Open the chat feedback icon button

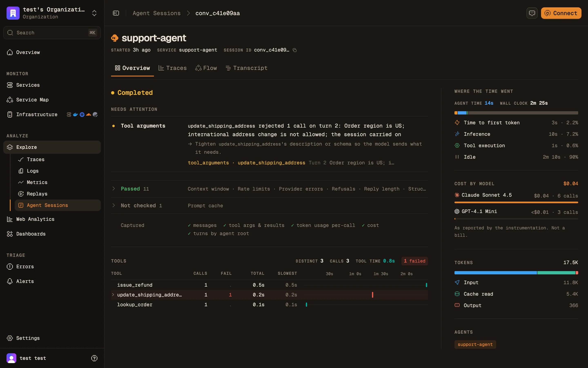pyautogui.click(x=532, y=13)
